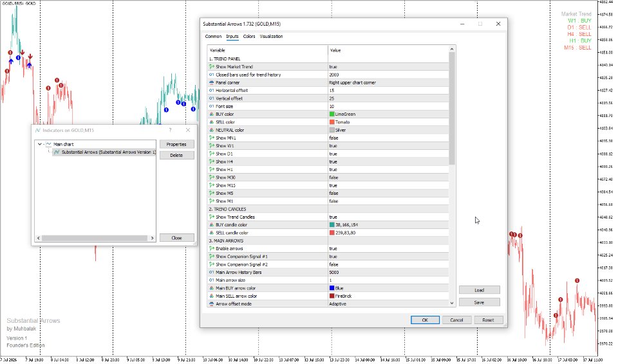Click the LimeGreen BUY color swatch

pos(332,114)
